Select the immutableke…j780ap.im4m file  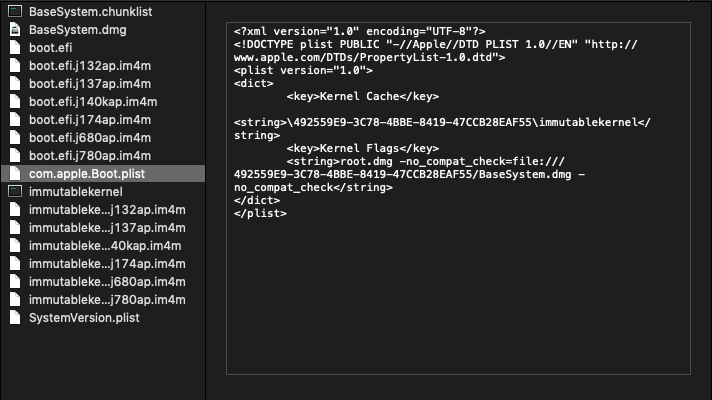point(103,300)
